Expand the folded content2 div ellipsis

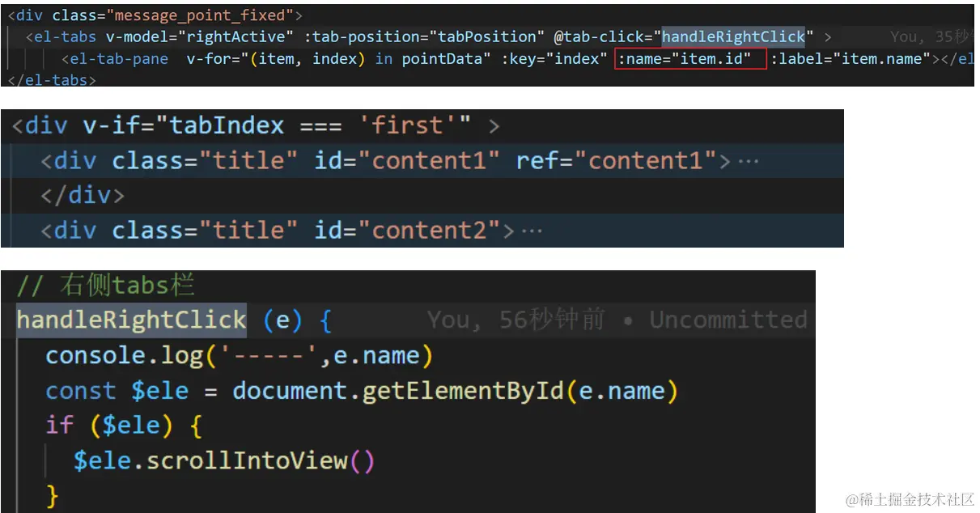coord(531,231)
